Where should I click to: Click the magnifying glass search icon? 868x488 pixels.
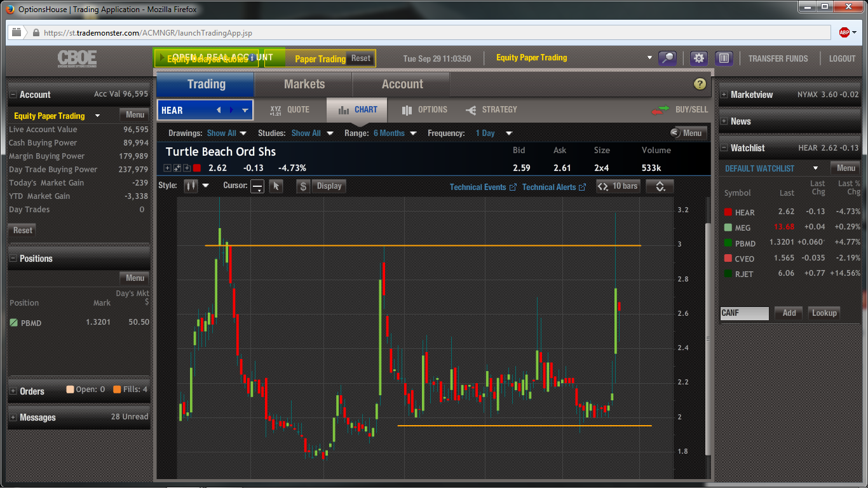(667, 58)
